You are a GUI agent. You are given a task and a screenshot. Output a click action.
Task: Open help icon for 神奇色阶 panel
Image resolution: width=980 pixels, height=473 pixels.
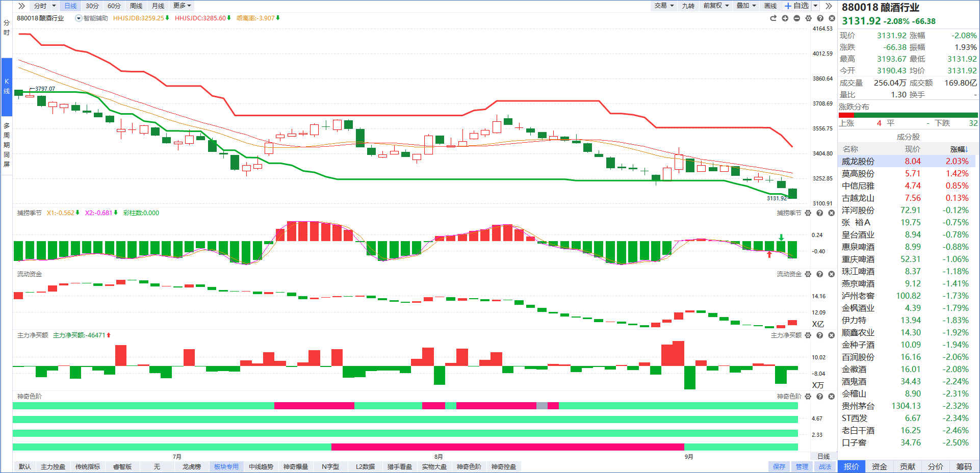point(820,397)
